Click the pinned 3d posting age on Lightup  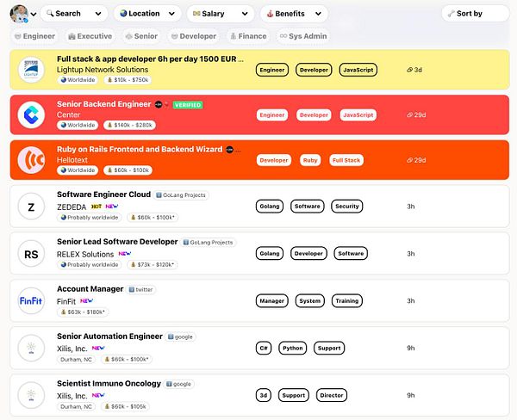(414, 70)
